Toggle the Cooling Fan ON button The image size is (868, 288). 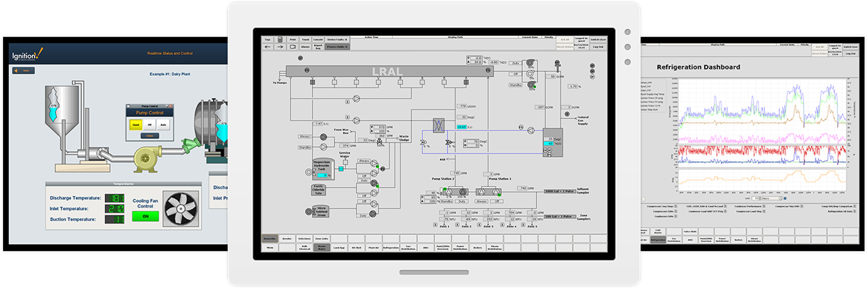pyautogui.click(x=145, y=216)
